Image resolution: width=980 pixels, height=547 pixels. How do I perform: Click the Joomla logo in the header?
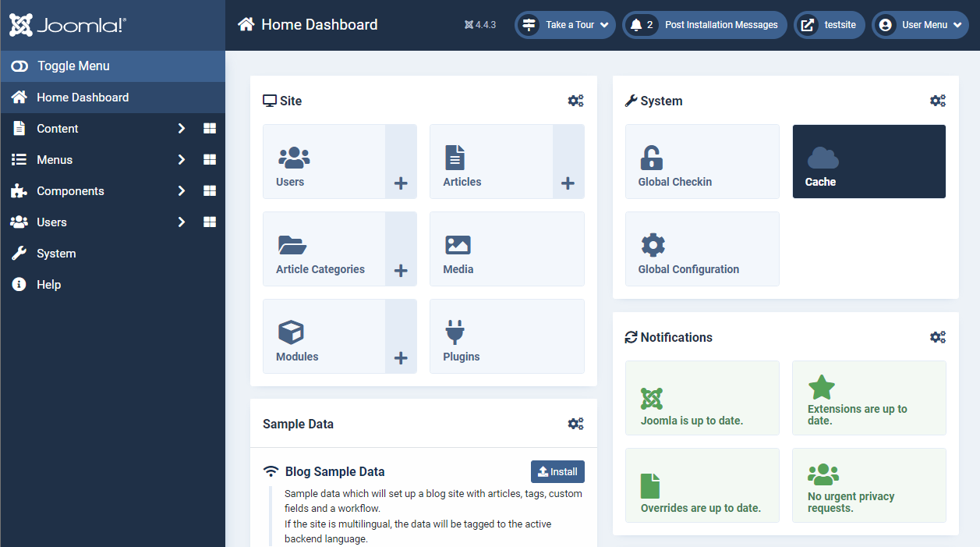pyautogui.click(x=68, y=25)
